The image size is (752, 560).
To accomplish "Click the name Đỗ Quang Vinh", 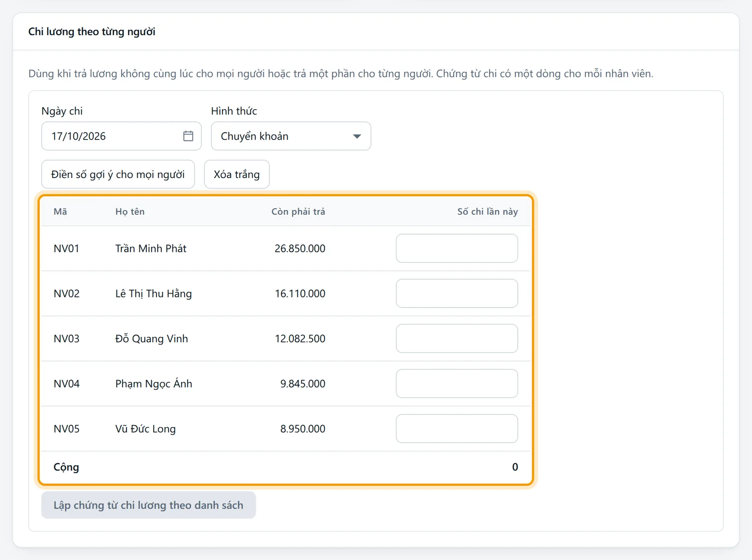I will (151, 339).
